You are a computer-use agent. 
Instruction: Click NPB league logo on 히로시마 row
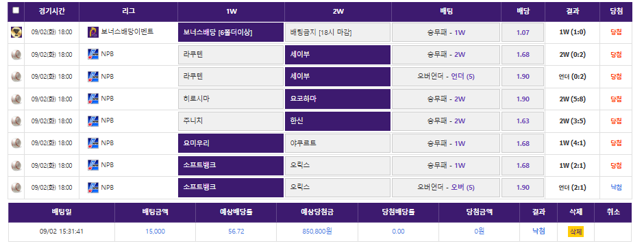coord(93,99)
